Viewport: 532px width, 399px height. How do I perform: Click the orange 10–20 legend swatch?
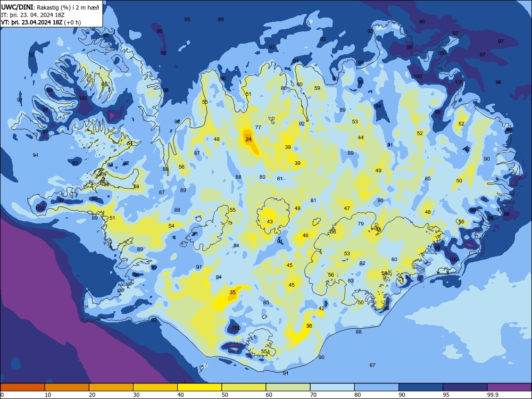pos(67,387)
